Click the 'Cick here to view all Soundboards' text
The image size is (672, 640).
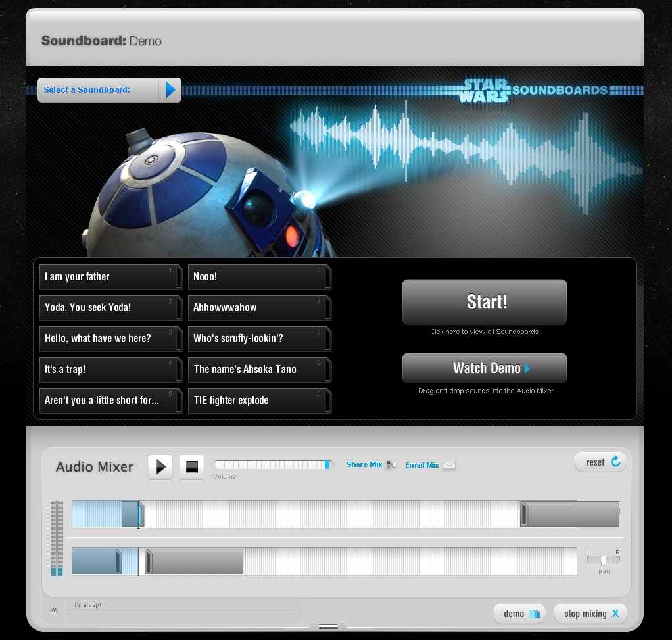click(x=485, y=332)
